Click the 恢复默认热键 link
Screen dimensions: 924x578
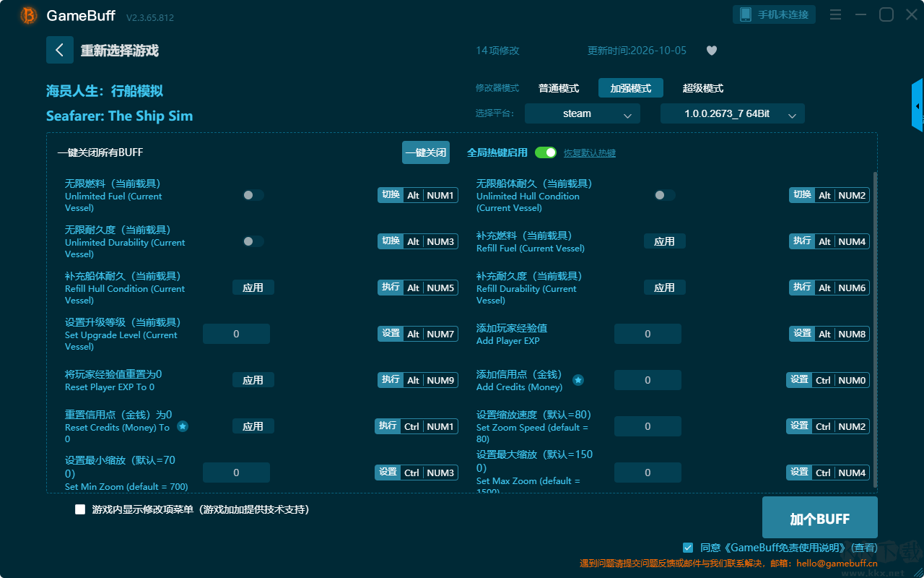pos(590,153)
